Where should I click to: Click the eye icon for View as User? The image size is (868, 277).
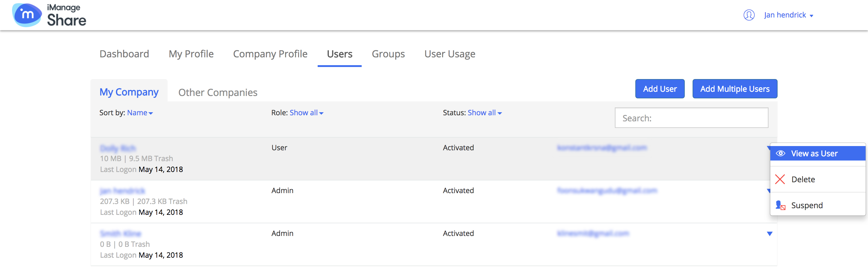click(780, 154)
